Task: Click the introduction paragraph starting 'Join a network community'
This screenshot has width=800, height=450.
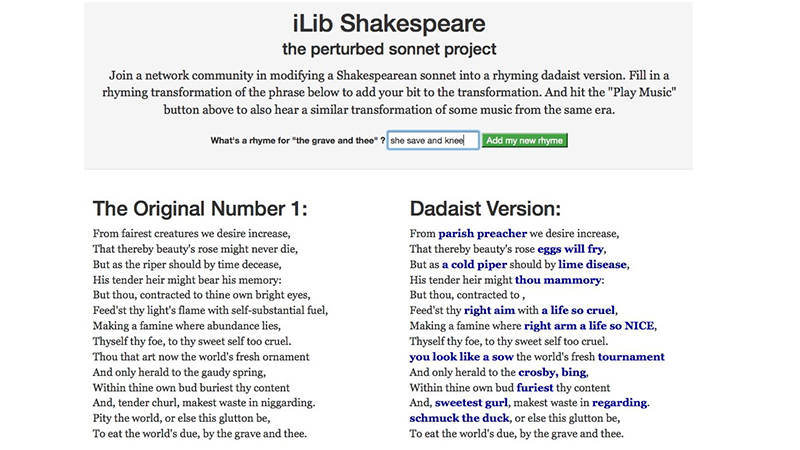Action: pos(389,92)
